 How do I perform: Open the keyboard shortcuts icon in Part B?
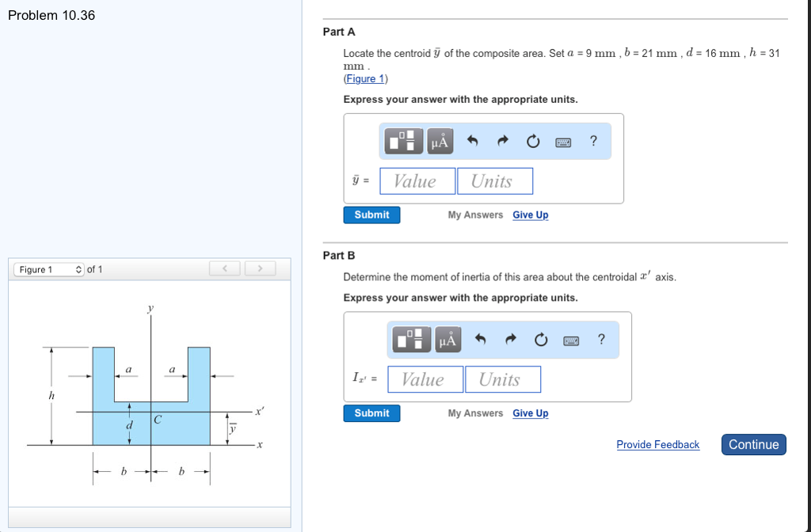572,339
